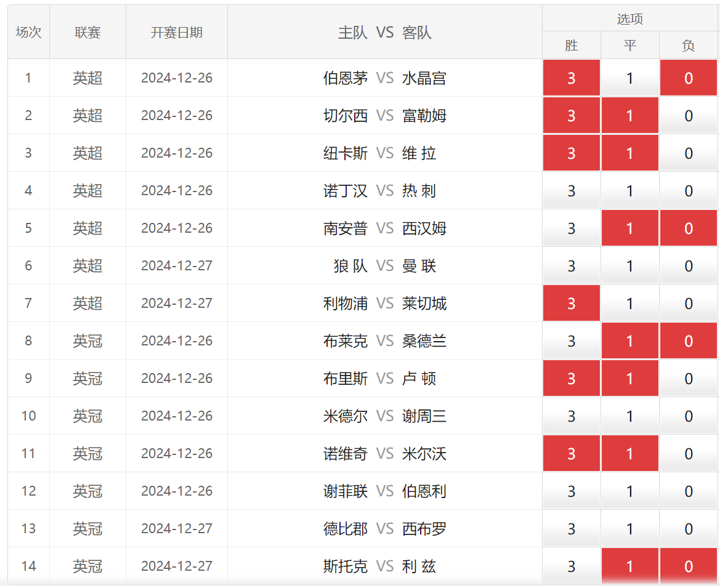Click home team name 诺维奇
The height and width of the screenshot is (588, 720).
[x=346, y=454]
